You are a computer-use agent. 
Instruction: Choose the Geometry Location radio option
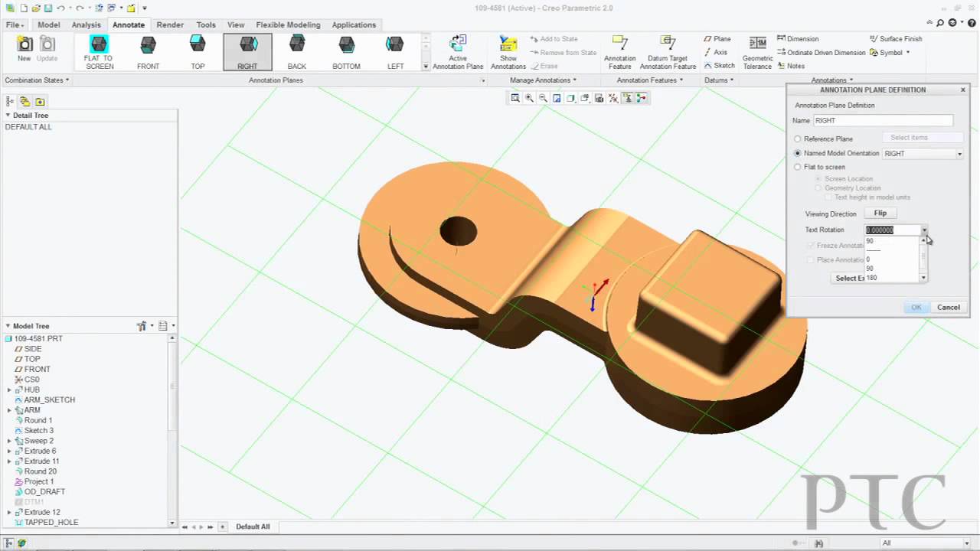(x=818, y=188)
